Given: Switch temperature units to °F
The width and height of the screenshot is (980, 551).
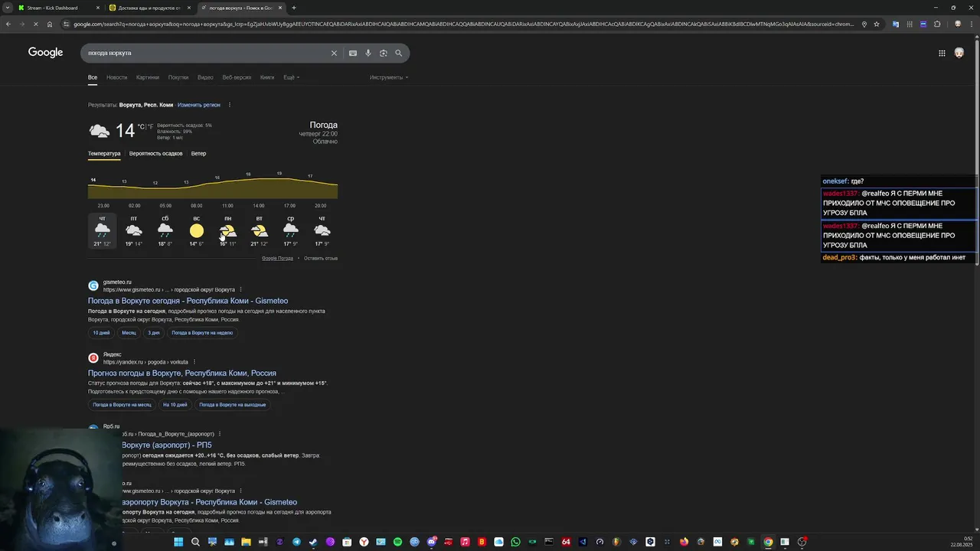Looking at the screenshot, I should coord(150,127).
